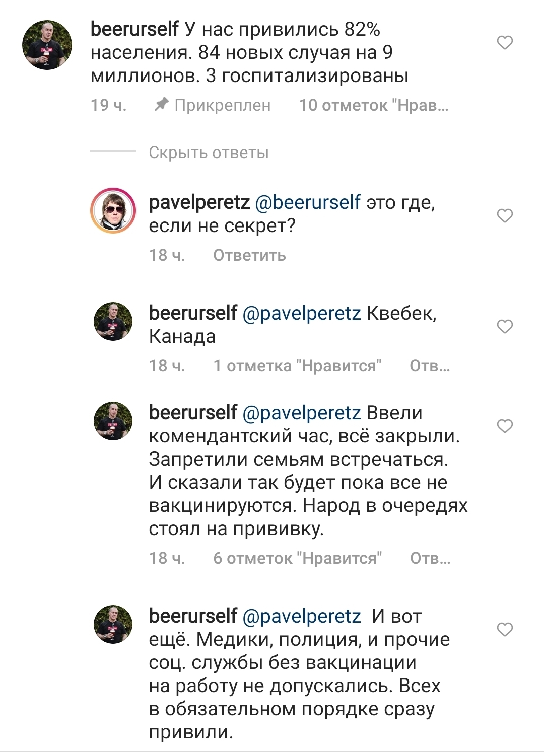Open pavelperetz username on his reply
544x756 pixels.
click(199, 202)
